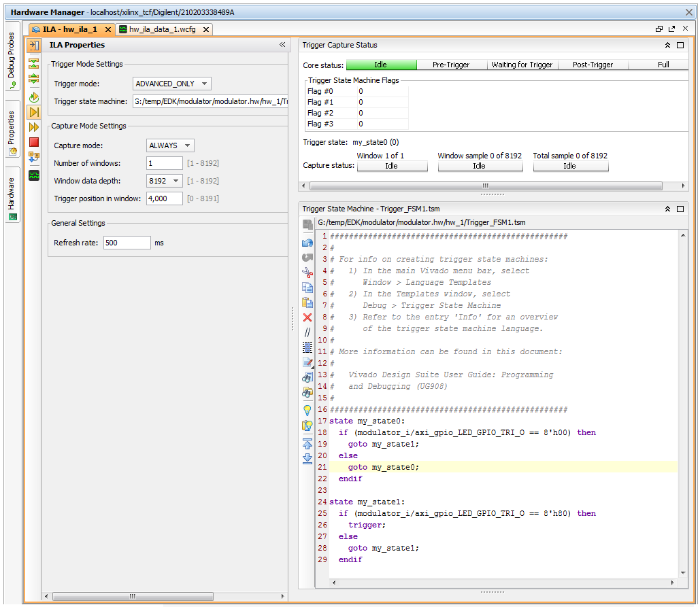Cut selected text with the scissors icon
The width and height of the screenshot is (700, 607).
coord(307,273)
